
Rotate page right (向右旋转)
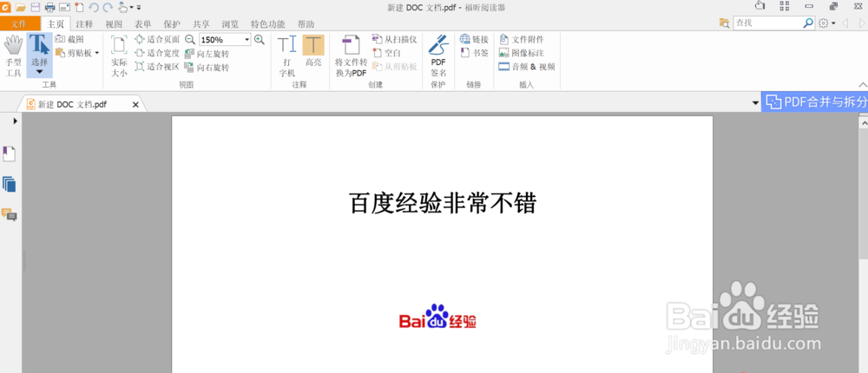(x=207, y=68)
